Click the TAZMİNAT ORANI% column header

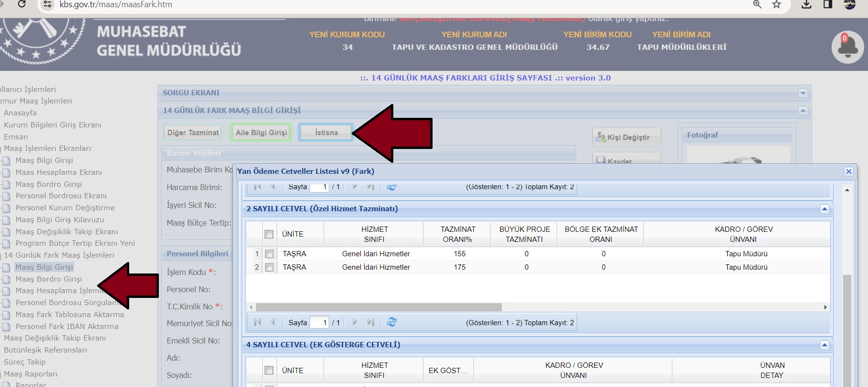[x=457, y=234]
